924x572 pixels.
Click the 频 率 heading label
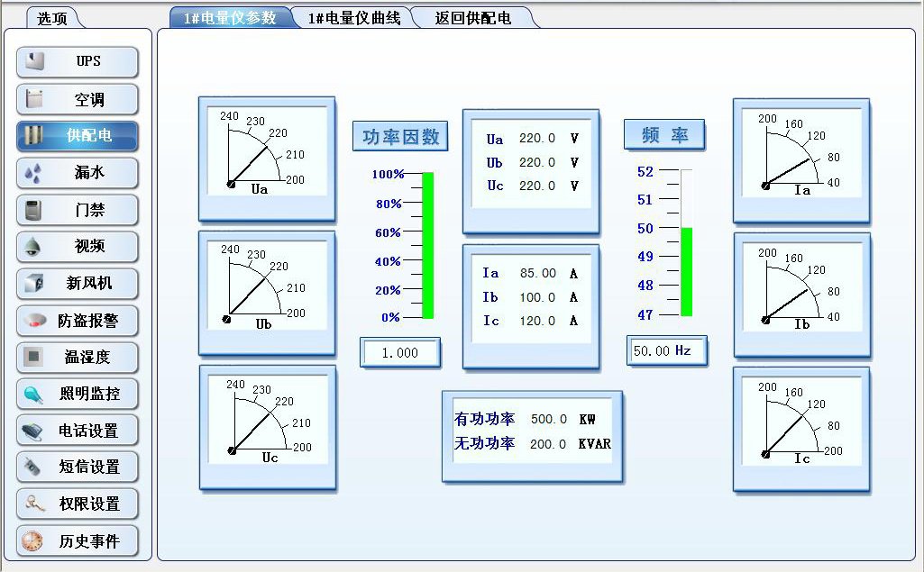(x=664, y=135)
